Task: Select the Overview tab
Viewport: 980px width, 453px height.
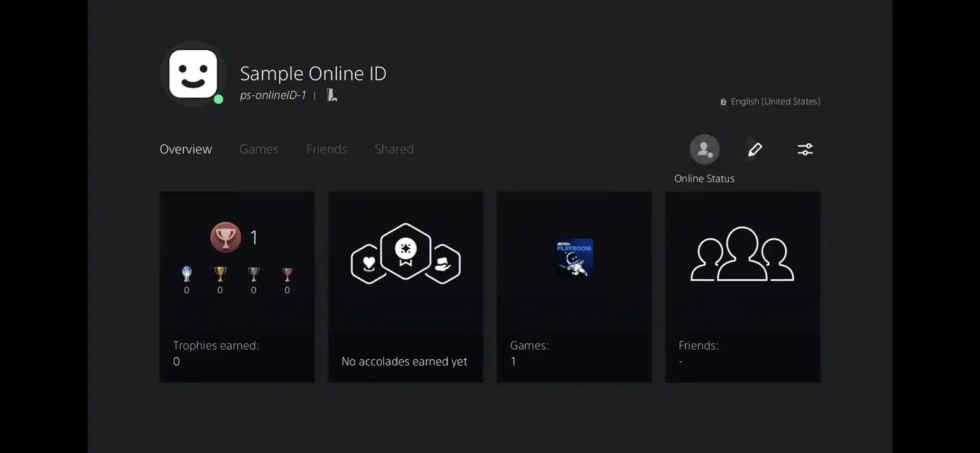Action: [x=186, y=149]
